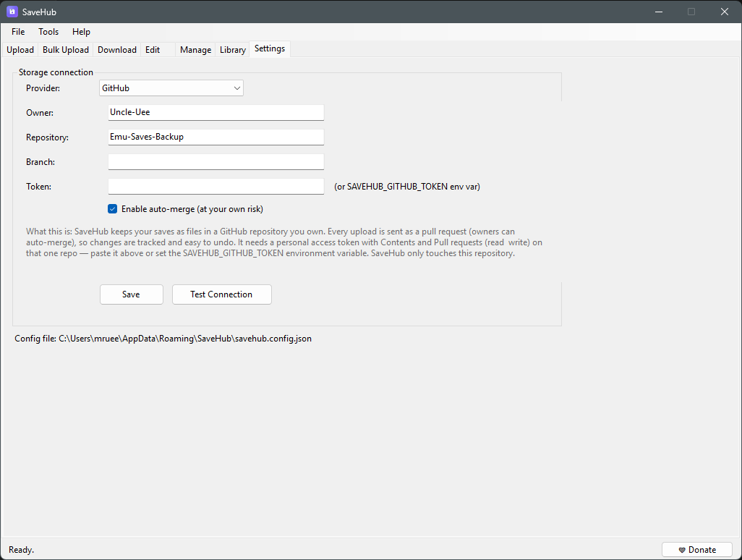Click the empty Token input field
Screen dimensions: 742x560
click(x=216, y=187)
